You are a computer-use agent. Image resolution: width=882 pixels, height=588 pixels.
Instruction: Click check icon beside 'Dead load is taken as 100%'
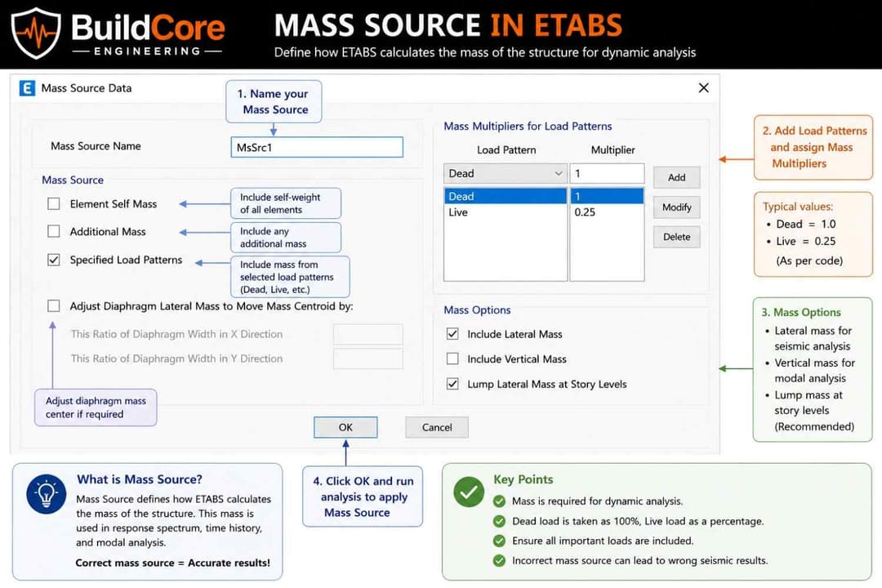click(x=499, y=521)
